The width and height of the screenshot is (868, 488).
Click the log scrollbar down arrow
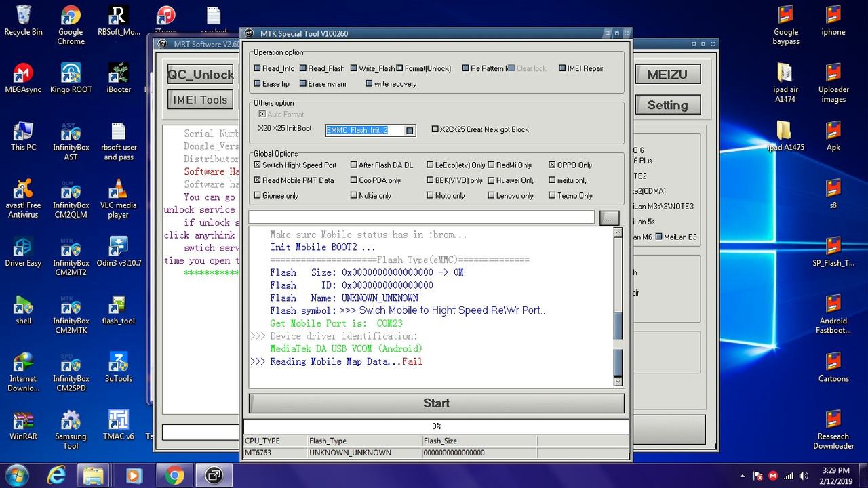(618, 381)
